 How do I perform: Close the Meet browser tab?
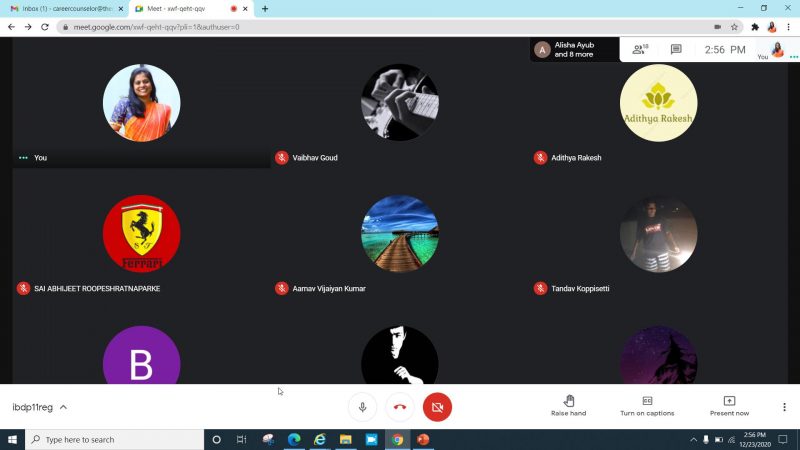tap(245, 9)
